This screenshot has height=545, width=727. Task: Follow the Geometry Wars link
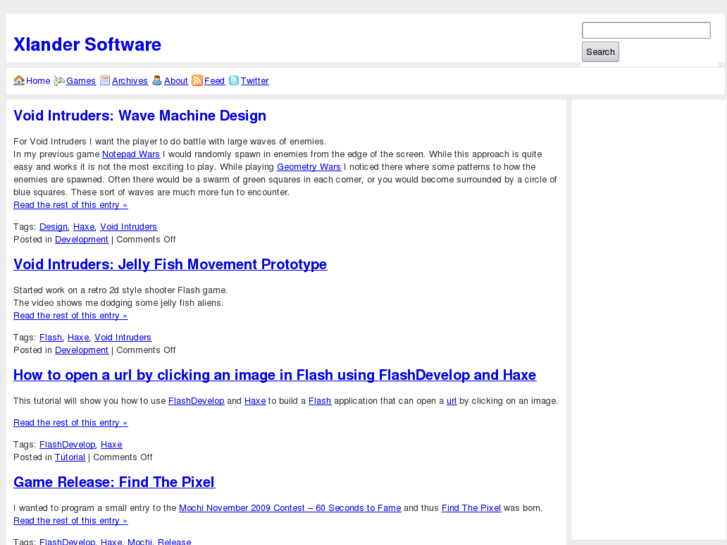point(309,167)
